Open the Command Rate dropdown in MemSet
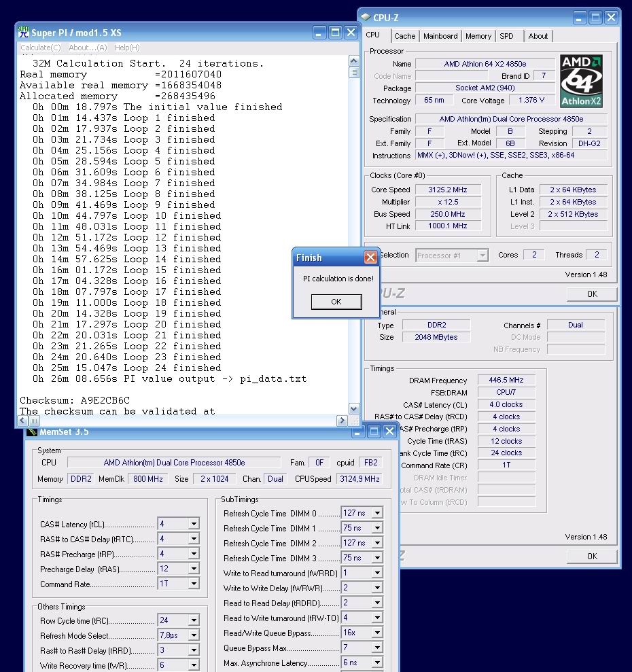The height and width of the screenshot is (672, 632). click(194, 584)
